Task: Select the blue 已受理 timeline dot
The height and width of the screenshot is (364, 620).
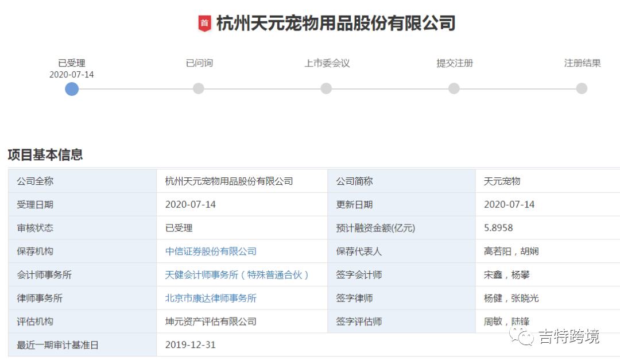Action: coord(71,89)
